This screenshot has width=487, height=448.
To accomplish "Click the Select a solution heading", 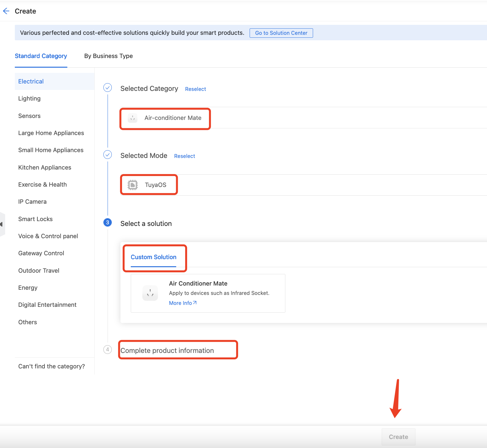I will (x=146, y=224).
